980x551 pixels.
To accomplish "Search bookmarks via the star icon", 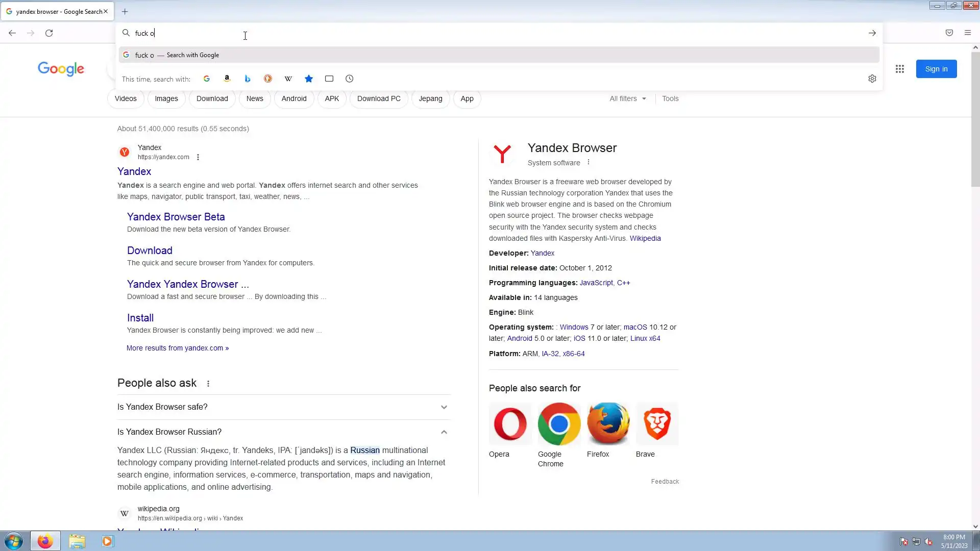I will [x=309, y=79].
